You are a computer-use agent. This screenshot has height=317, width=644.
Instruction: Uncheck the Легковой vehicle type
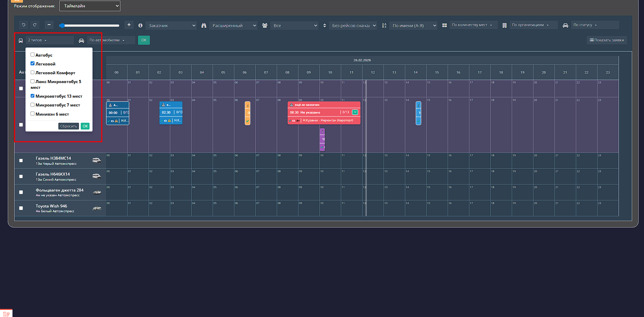(33, 63)
